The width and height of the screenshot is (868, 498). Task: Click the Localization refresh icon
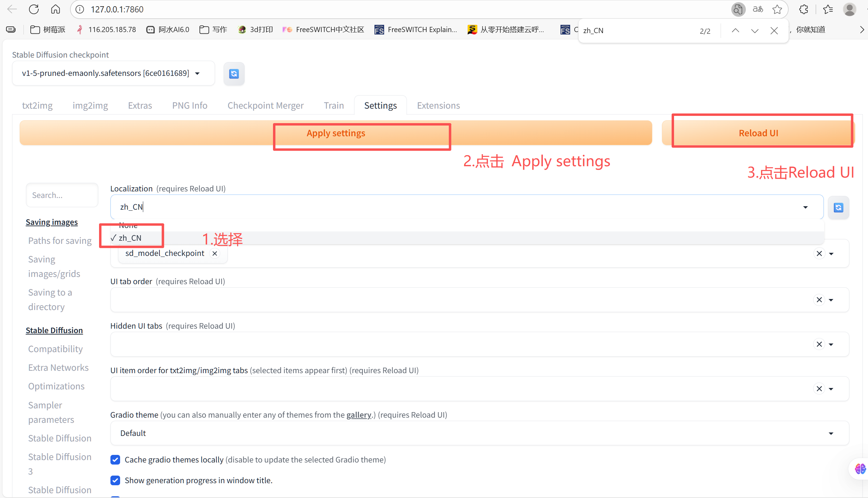838,207
